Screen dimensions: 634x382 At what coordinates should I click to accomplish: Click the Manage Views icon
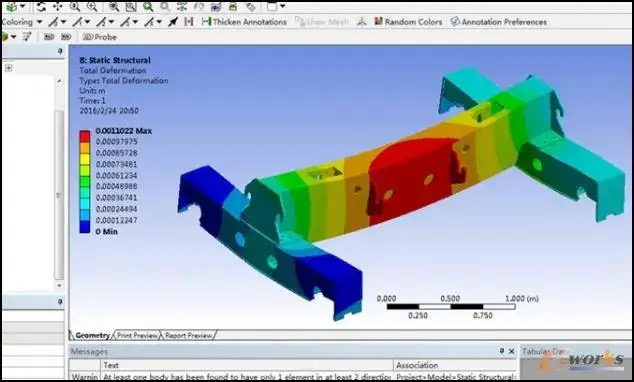199,7
